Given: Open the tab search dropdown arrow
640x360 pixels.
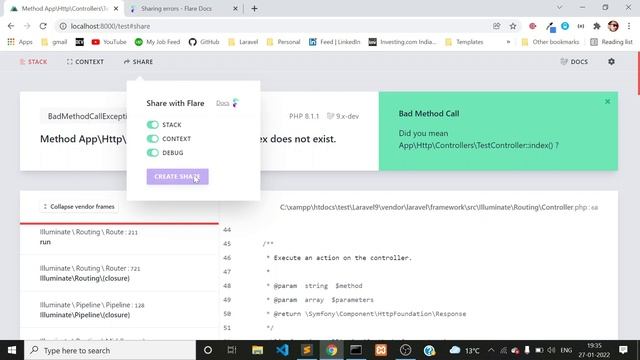Looking at the screenshot, I should click(x=560, y=7).
